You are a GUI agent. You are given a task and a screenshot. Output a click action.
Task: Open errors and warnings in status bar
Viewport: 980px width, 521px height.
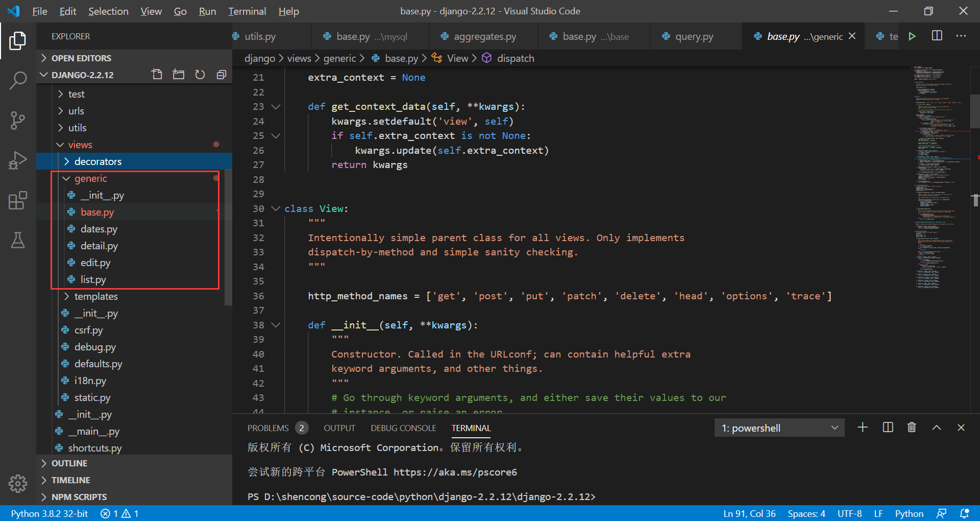coord(120,513)
